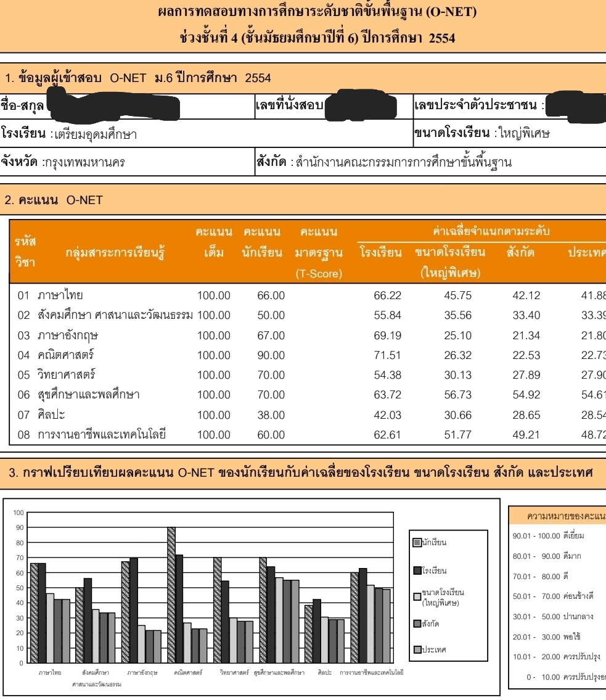
Task: Select student score 66.00 for ภาษาไทย
Action: coord(271,295)
